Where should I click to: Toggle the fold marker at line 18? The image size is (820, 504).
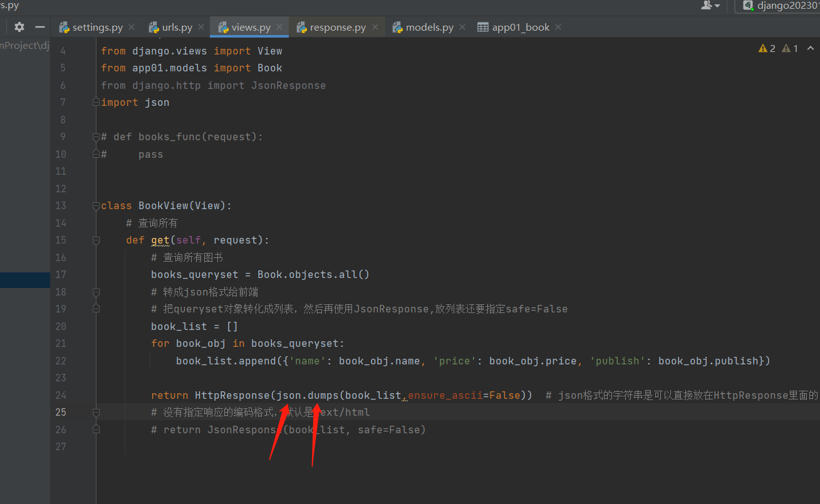click(96, 292)
